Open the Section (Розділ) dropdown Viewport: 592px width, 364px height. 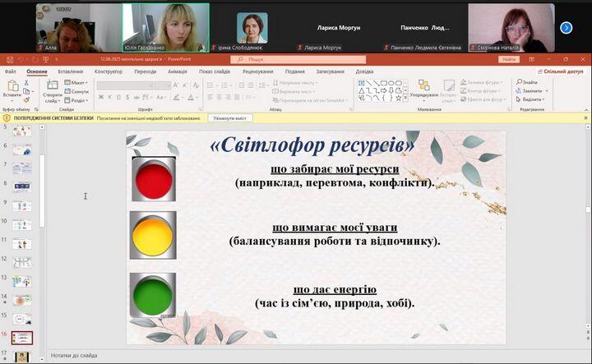tap(76, 100)
